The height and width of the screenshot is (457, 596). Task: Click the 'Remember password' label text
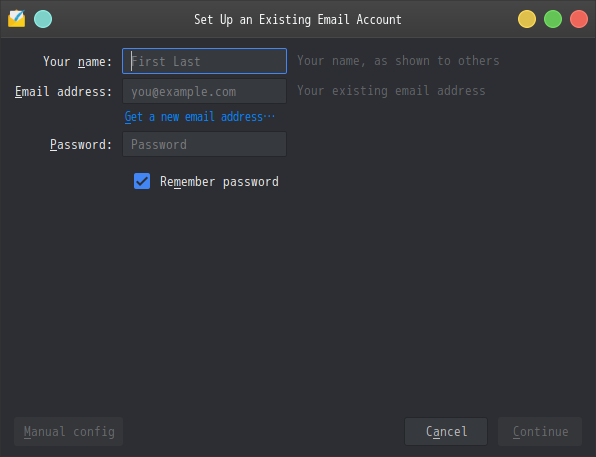[x=219, y=182]
